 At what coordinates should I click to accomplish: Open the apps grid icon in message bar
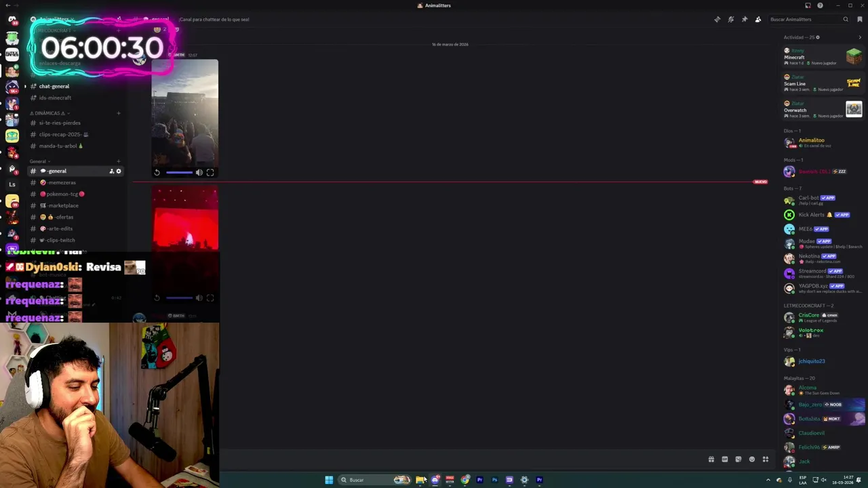tap(766, 460)
